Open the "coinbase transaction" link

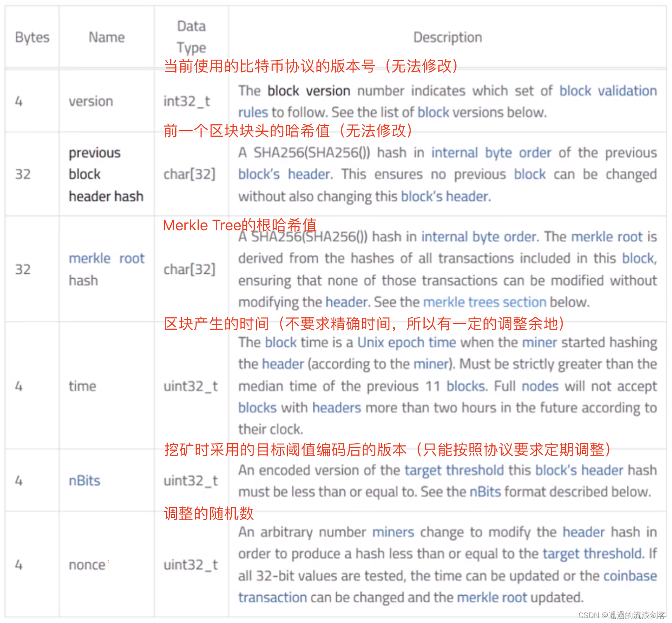(x=630, y=576)
